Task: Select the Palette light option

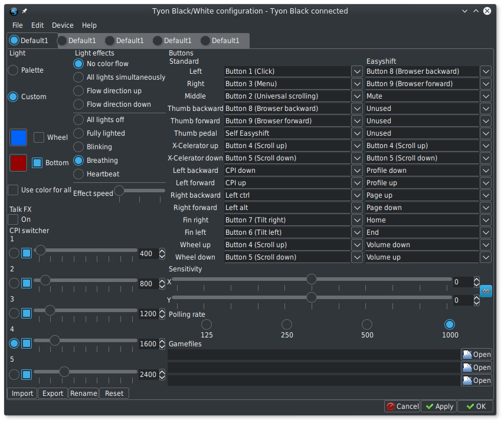Action: [x=27, y=70]
